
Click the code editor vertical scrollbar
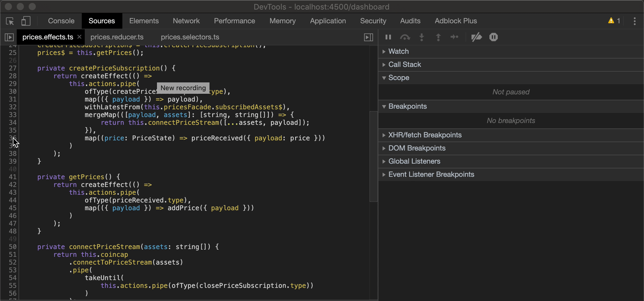point(373,156)
